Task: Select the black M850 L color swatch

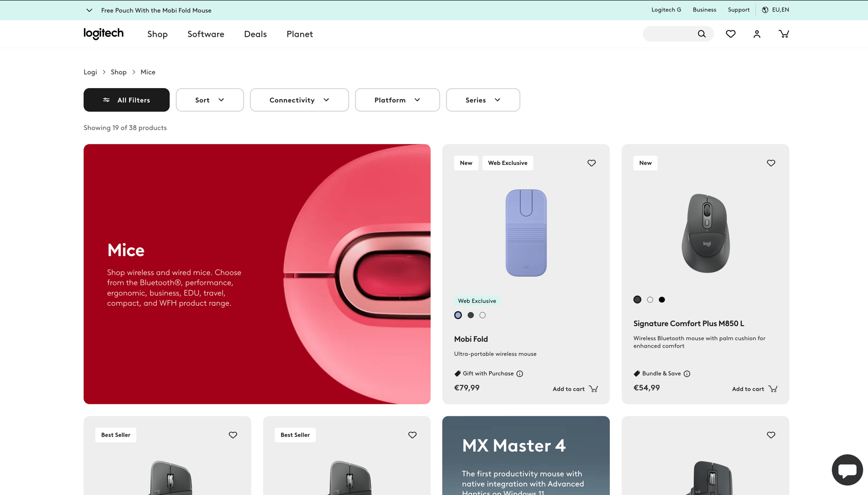Action: point(662,299)
